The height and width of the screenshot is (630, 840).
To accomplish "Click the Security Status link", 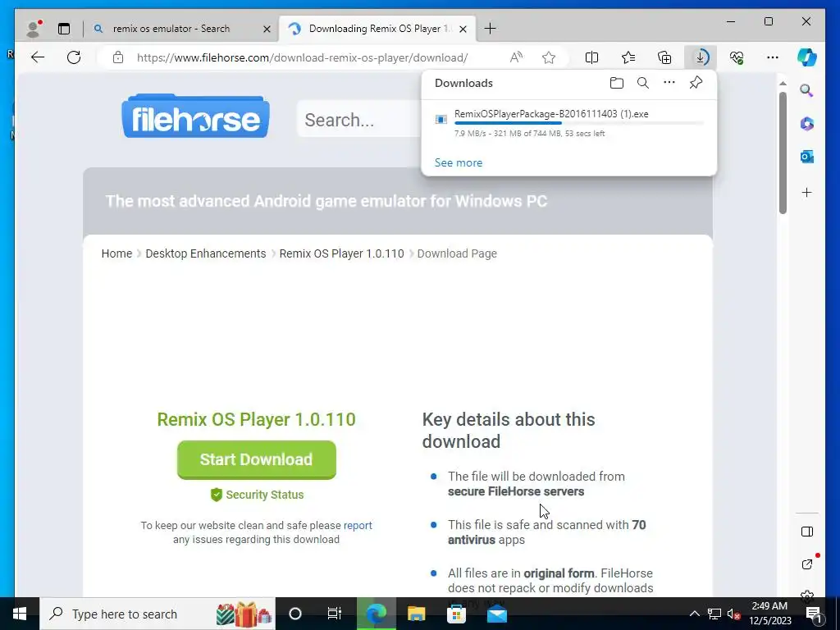I will 257,495.
